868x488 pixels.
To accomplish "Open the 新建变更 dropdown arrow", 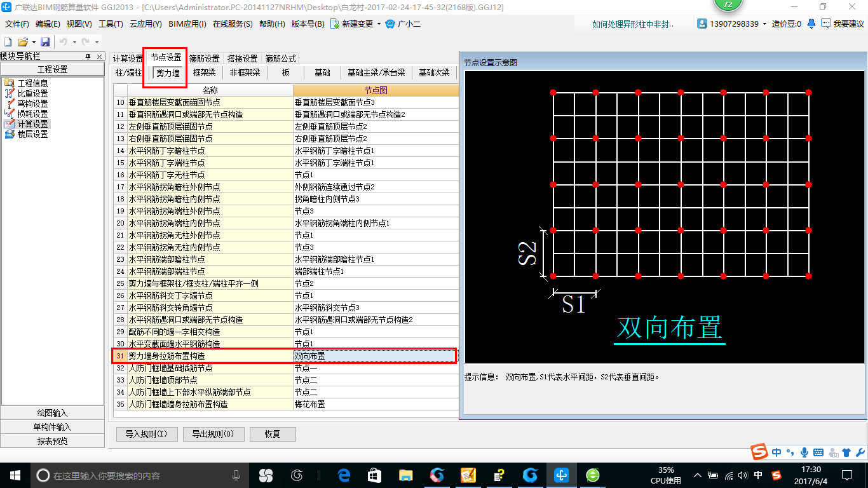I will pos(379,24).
